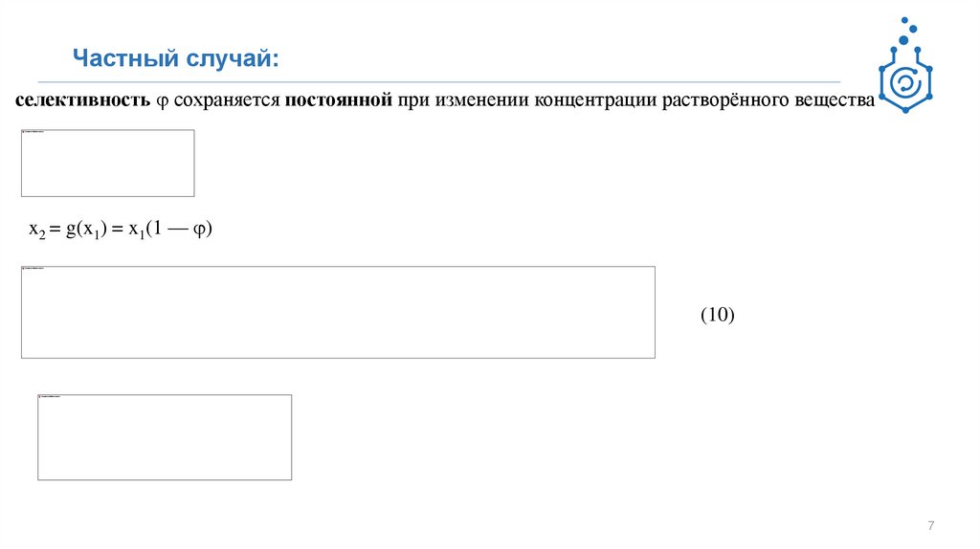980x549 pixels.
Task: Select the small empty placeholder under the sentence
Action: [108, 164]
